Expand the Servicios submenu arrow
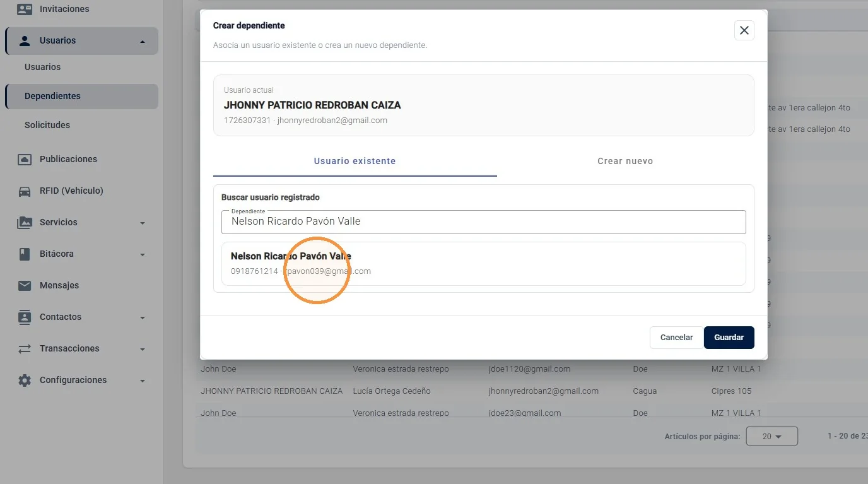 pos(143,223)
